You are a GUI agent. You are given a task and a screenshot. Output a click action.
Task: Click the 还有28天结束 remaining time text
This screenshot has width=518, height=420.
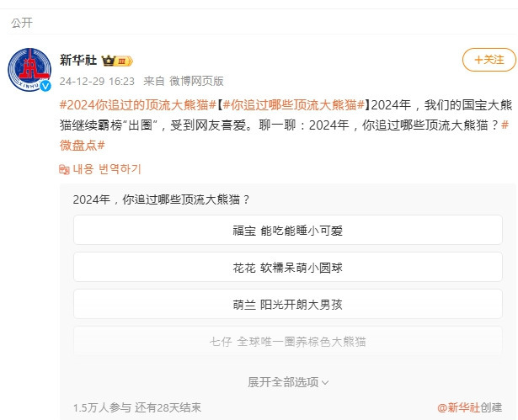168,407
